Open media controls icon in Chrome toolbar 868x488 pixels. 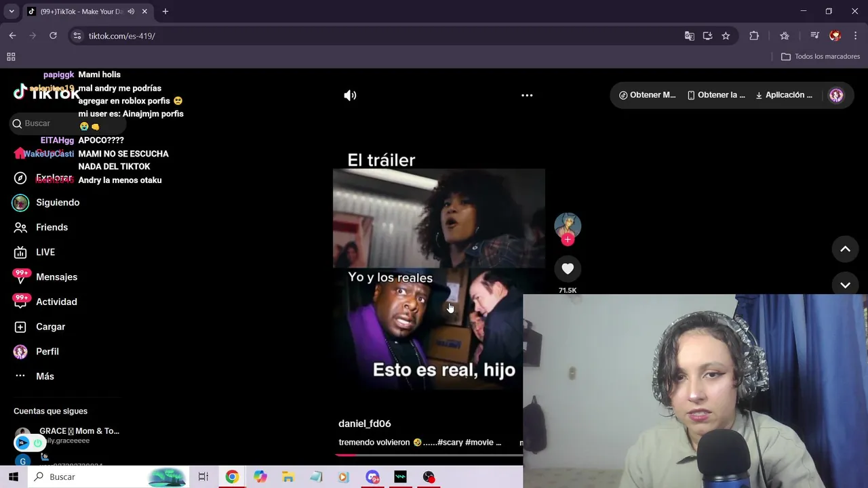(815, 36)
